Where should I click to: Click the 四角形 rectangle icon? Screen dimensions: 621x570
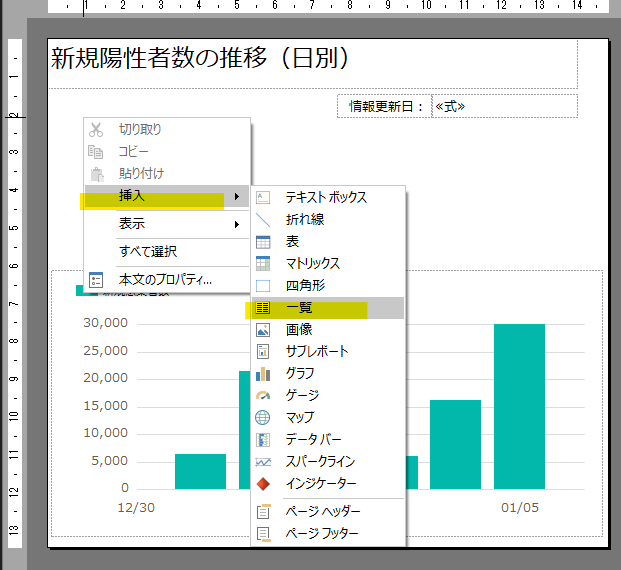[263, 286]
